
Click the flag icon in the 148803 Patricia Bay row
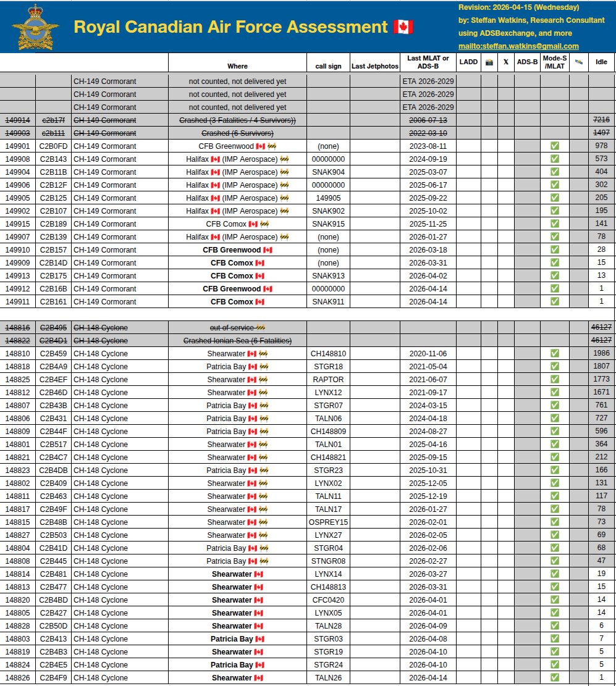point(260,639)
